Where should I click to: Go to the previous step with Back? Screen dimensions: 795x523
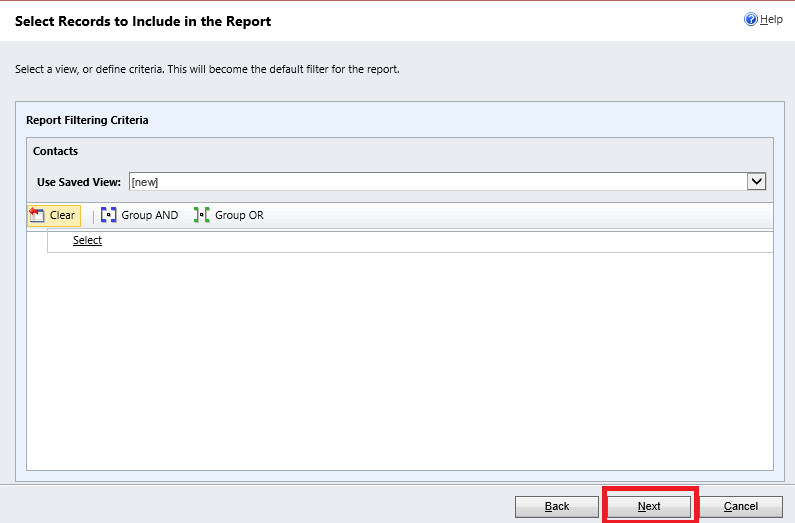557,506
